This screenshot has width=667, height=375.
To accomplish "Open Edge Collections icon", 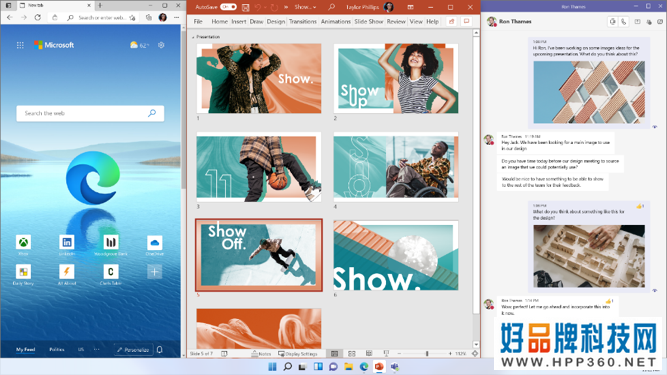I will pyautogui.click(x=148, y=17).
